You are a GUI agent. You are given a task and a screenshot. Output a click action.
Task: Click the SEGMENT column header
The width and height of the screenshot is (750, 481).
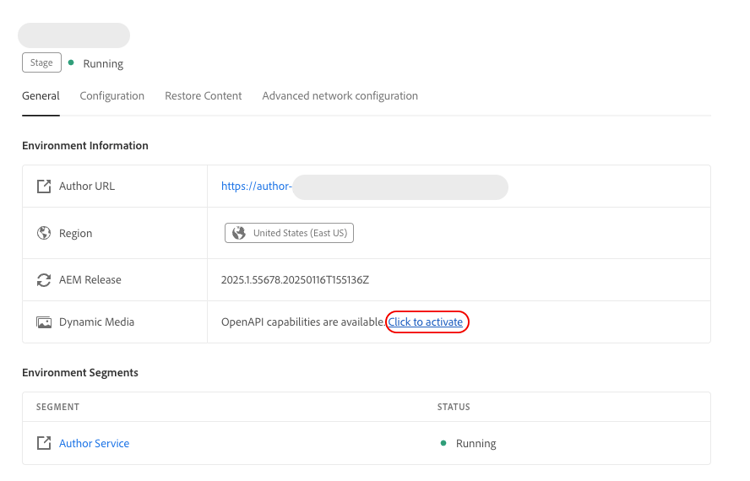coord(58,407)
